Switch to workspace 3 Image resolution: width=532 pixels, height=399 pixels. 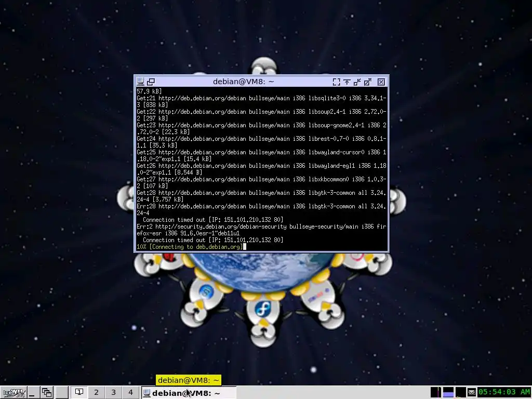113,393
